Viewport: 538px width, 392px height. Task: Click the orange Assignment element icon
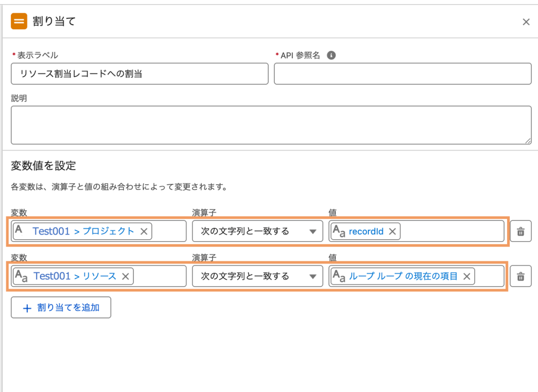click(x=19, y=22)
